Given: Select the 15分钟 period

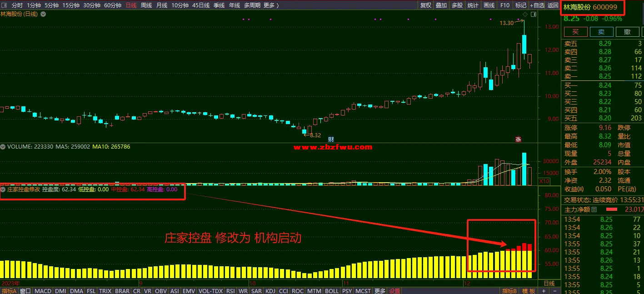Looking at the screenshot, I should point(71,5).
